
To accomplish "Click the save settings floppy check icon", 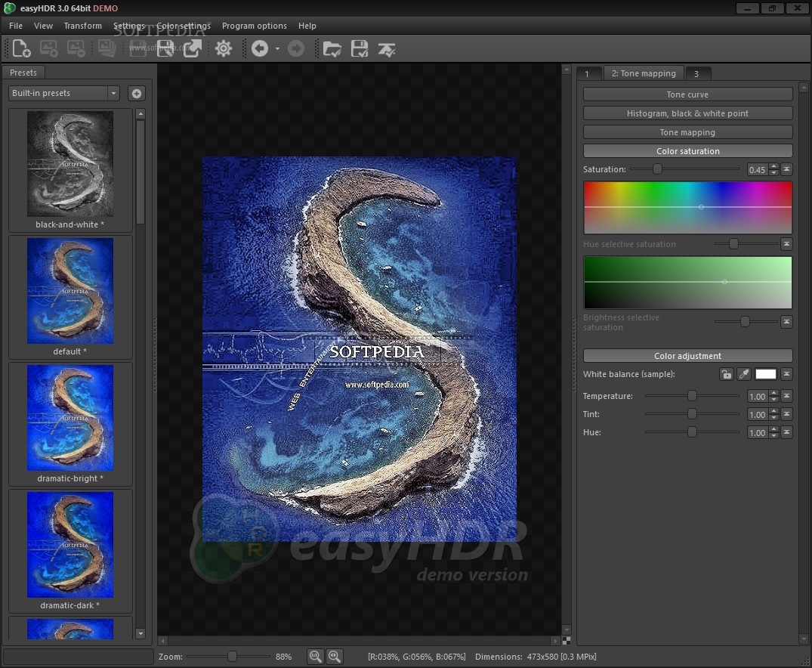I will [x=360, y=48].
